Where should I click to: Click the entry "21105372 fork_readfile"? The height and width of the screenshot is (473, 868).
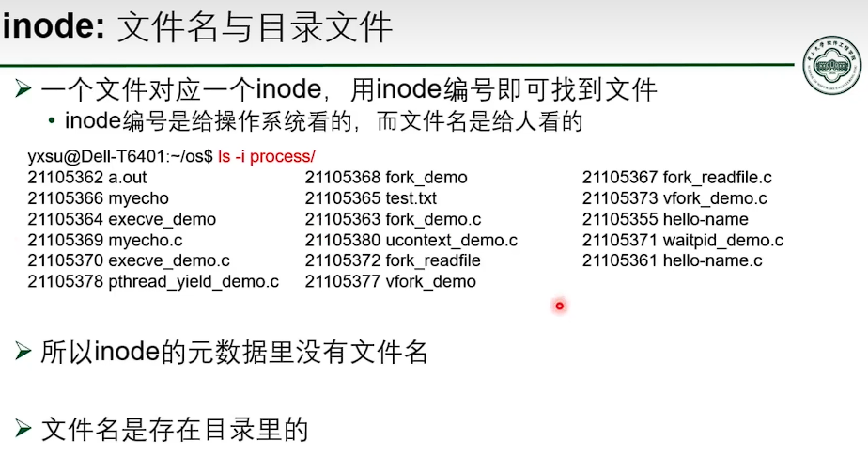pyautogui.click(x=393, y=260)
